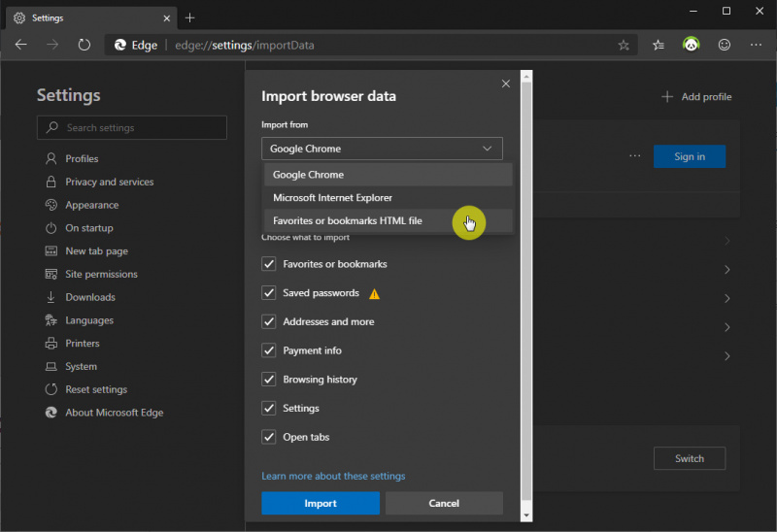Uncheck Saved passwords checkbox

point(269,293)
